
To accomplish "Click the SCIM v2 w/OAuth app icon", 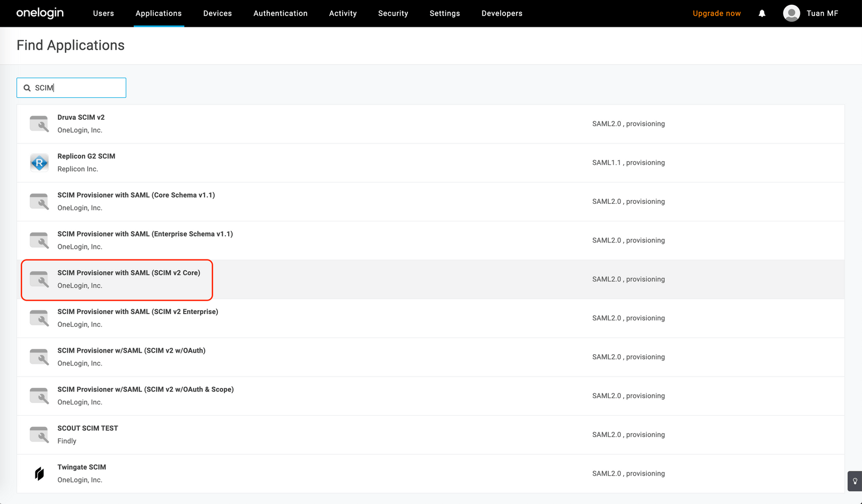I will click(x=39, y=357).
